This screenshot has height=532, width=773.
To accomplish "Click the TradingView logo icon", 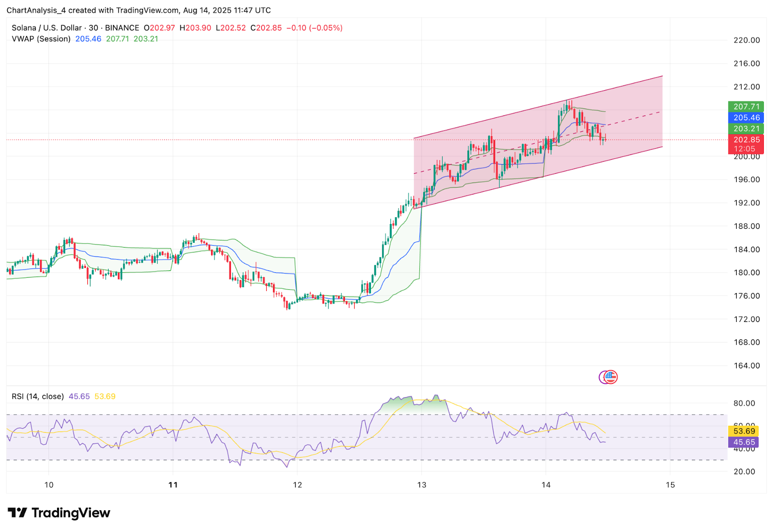I will (17, 513).
